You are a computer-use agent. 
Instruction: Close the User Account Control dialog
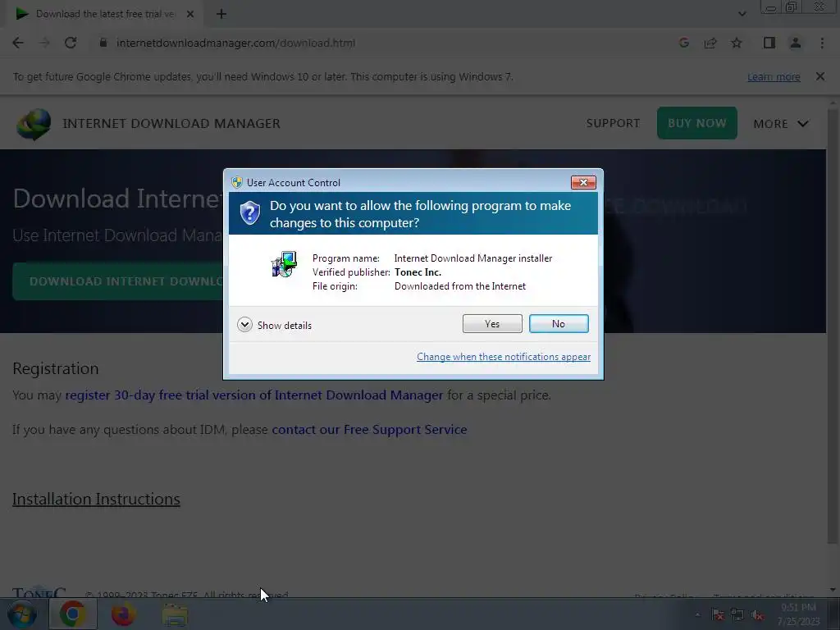pos(583,183)
